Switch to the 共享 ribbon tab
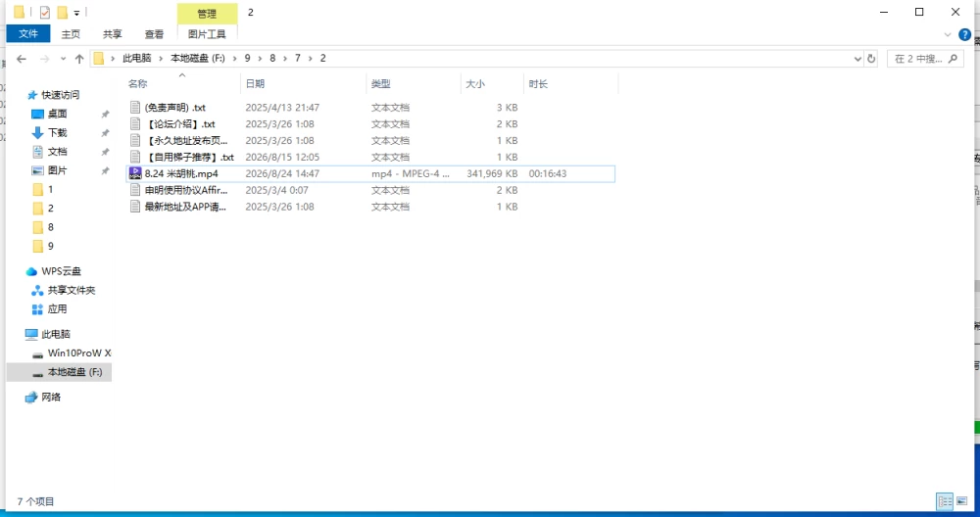The width and height of the screenshot is (980, 517). (x=113, y=34)
